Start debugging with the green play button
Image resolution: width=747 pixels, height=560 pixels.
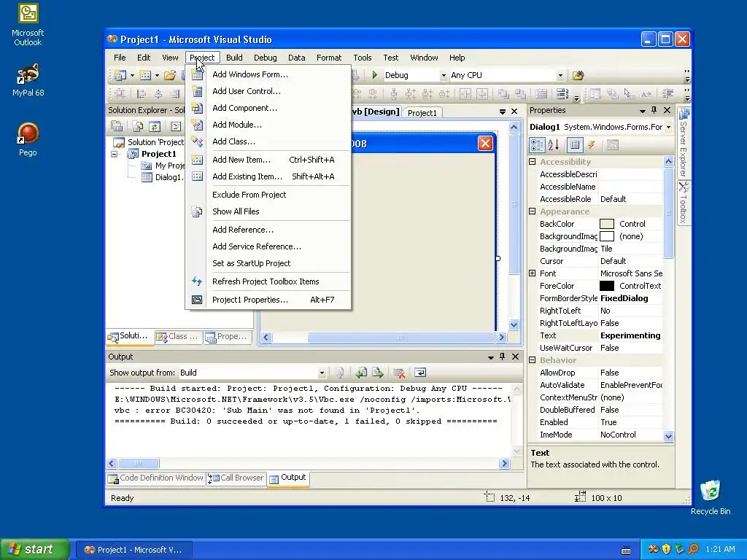(375, 75)
